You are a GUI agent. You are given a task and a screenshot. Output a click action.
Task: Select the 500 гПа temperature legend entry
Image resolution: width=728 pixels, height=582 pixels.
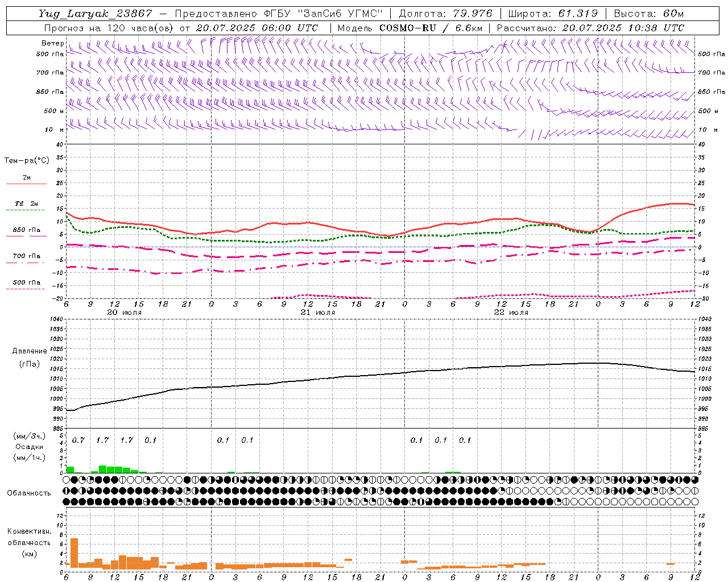(x=27, y=282)
